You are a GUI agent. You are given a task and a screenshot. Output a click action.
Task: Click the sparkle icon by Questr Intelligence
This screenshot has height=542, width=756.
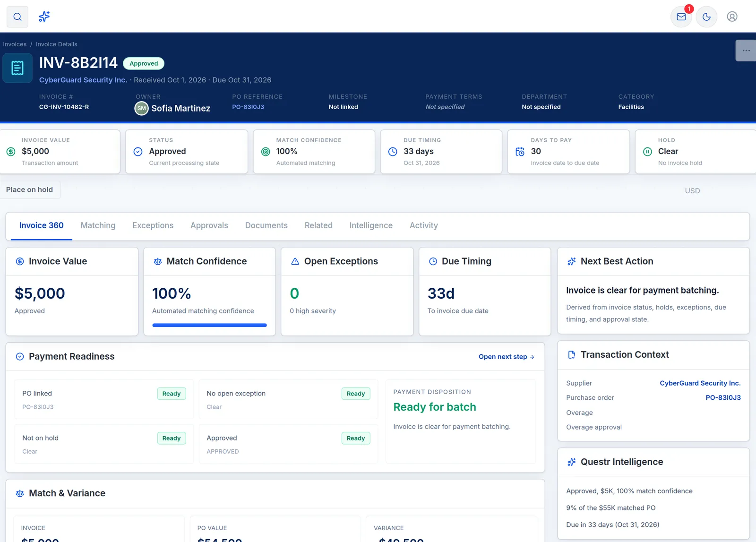(572, 462)
